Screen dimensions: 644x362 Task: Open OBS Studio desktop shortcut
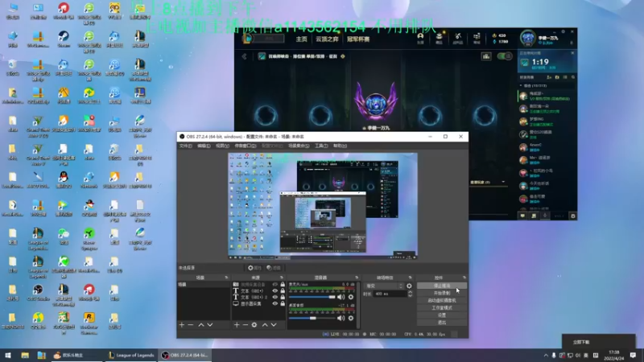(x=38, y=293)
